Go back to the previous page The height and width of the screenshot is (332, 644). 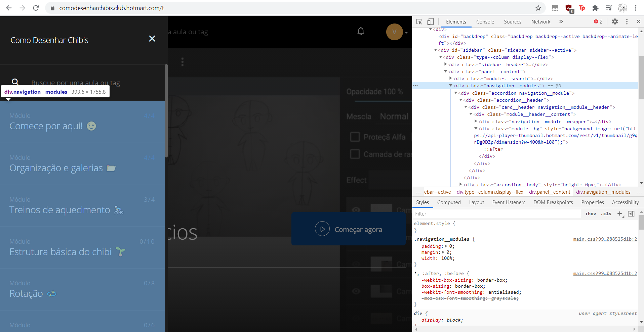[x=9, y=8]
